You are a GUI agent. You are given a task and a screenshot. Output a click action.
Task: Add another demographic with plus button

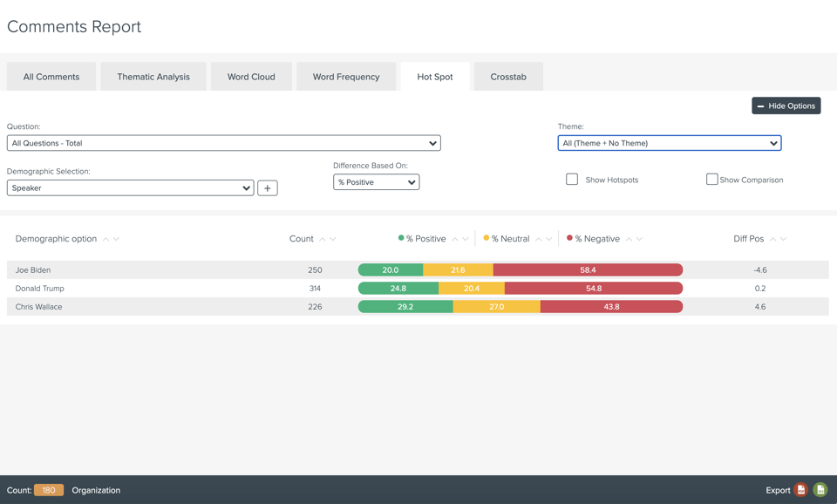pos(268,188)
